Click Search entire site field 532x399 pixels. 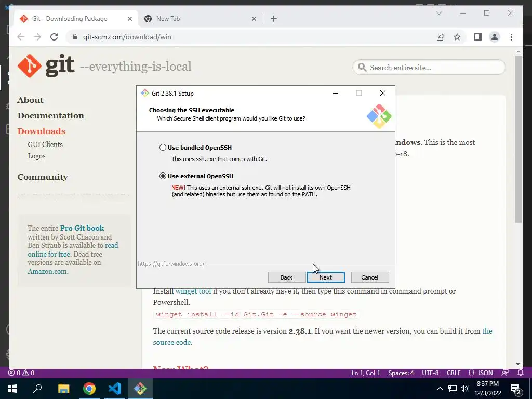click(429, 68)
